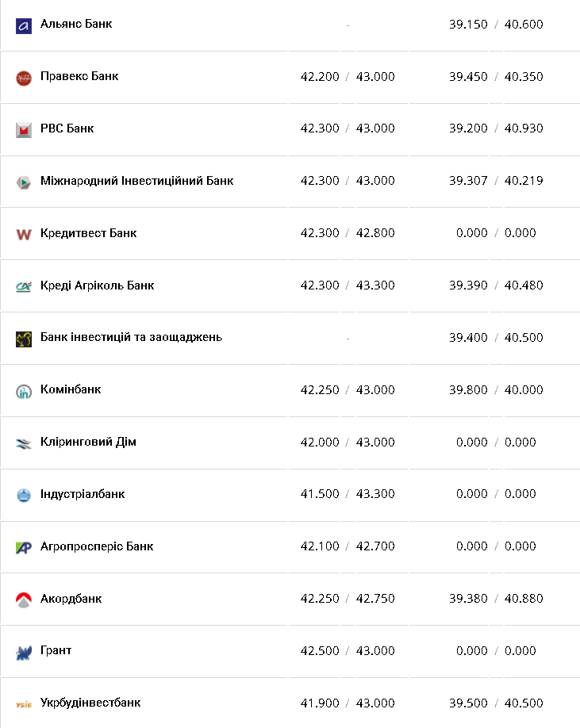Select the Укрбудінвестбанк bank name
Viewport: 580px width, 728px height.
(x=90, y=703)
